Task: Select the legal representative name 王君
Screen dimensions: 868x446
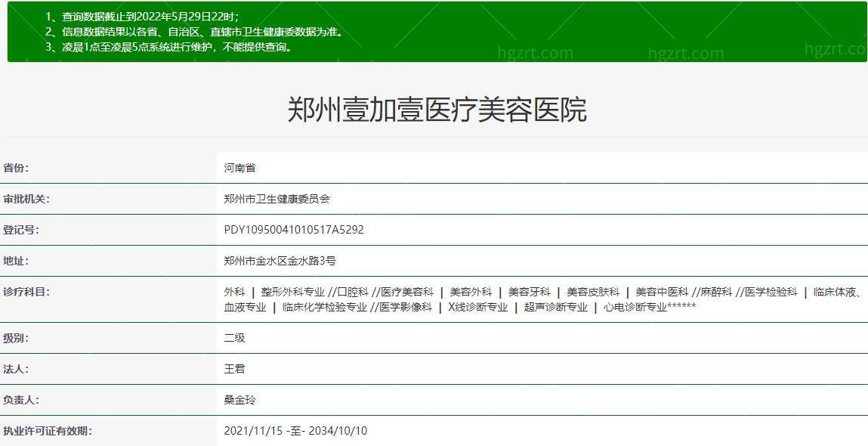Action: pos(233,370)
